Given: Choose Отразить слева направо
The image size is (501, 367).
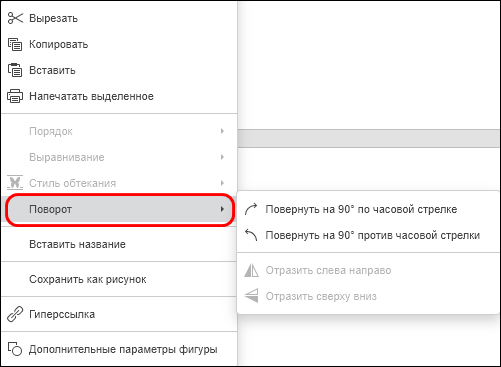Looking at the screenshot, I should click(x=368, y=270).
